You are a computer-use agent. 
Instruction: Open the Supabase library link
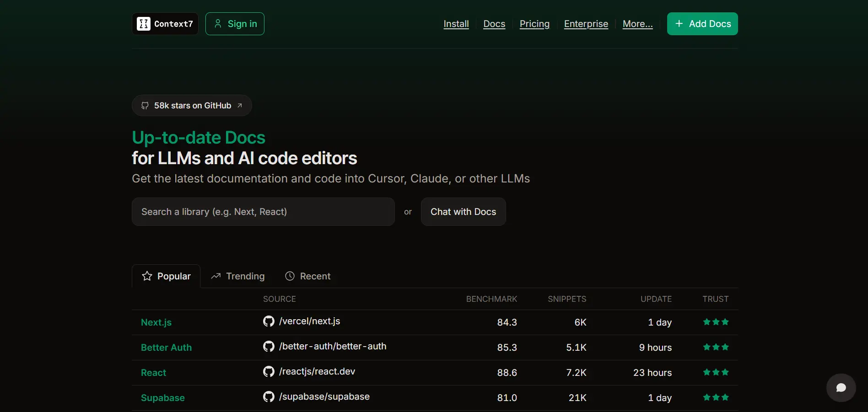pos(163,398)
